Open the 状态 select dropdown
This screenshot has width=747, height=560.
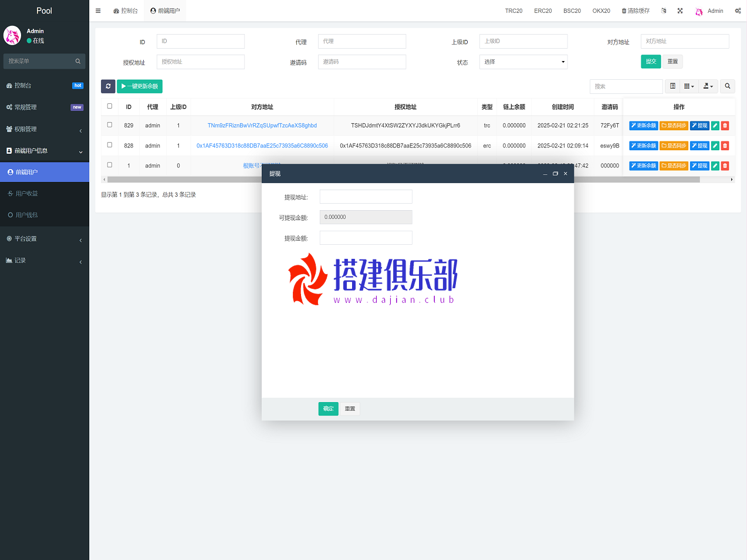[523, 62]
